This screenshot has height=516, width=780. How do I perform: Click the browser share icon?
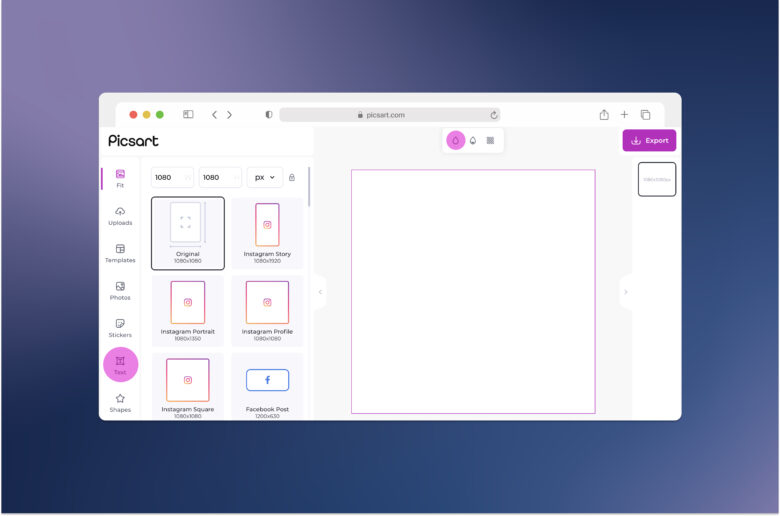coord(604,115)
